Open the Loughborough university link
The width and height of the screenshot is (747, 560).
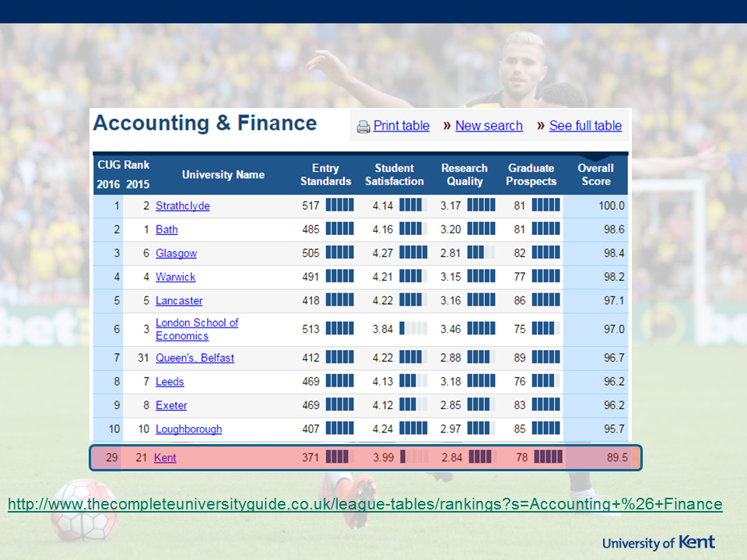[188, 429]
